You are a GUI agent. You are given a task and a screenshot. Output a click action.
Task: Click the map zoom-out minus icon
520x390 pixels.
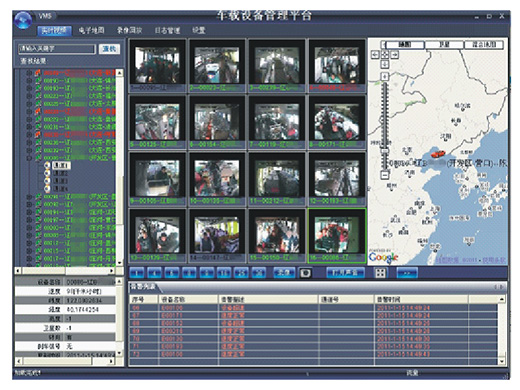tap(385, 175)
